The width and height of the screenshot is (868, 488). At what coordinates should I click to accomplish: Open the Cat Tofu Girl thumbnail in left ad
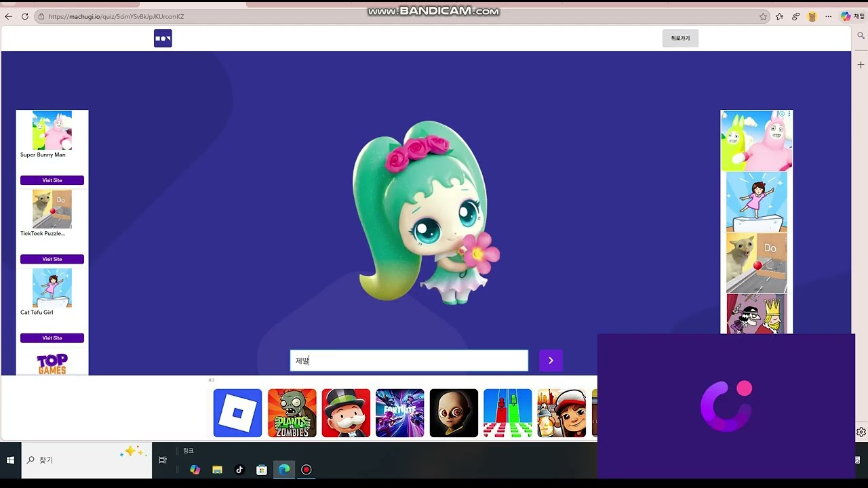(52, 288)
